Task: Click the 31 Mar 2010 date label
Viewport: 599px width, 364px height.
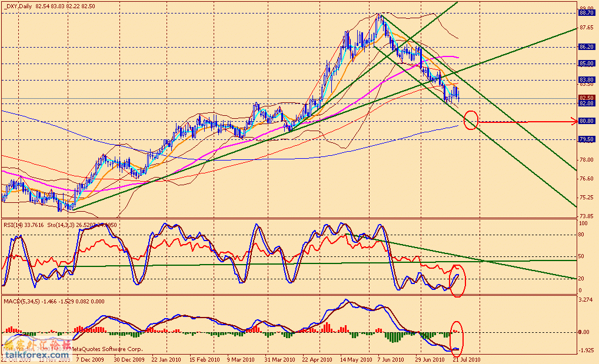Action: pyautogui.click(x=280, y=360)
